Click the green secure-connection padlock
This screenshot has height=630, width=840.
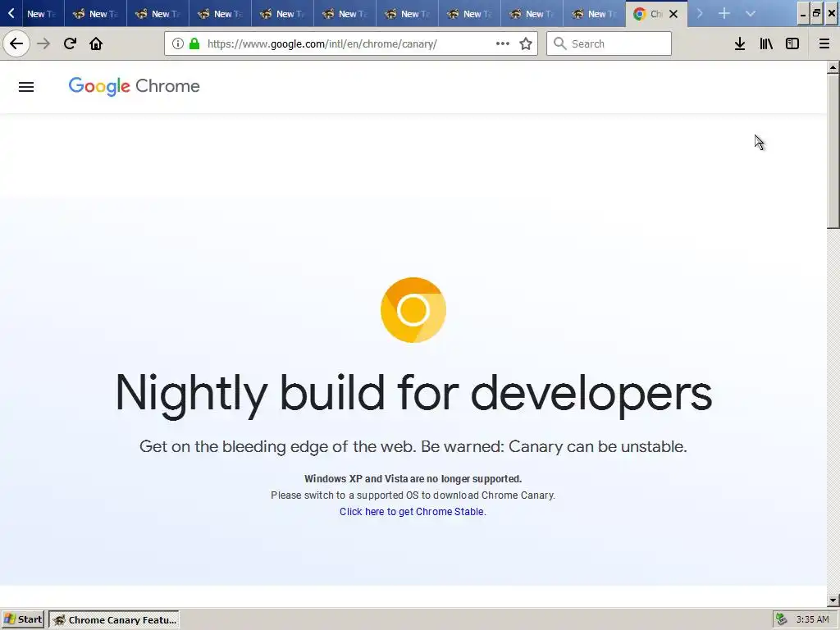(194, 43)
